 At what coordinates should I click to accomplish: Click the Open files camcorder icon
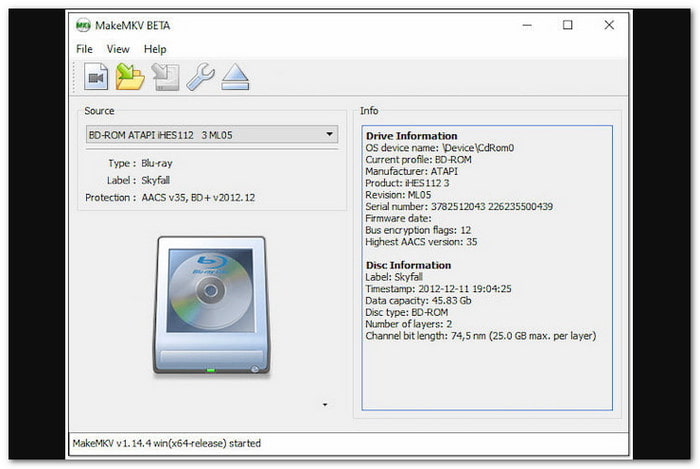point(96,76)
